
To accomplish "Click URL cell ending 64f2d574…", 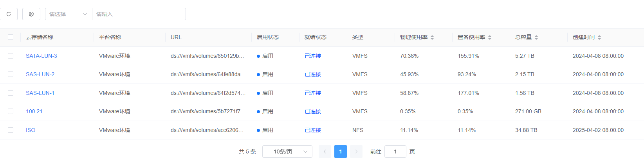I will (208, 93).
